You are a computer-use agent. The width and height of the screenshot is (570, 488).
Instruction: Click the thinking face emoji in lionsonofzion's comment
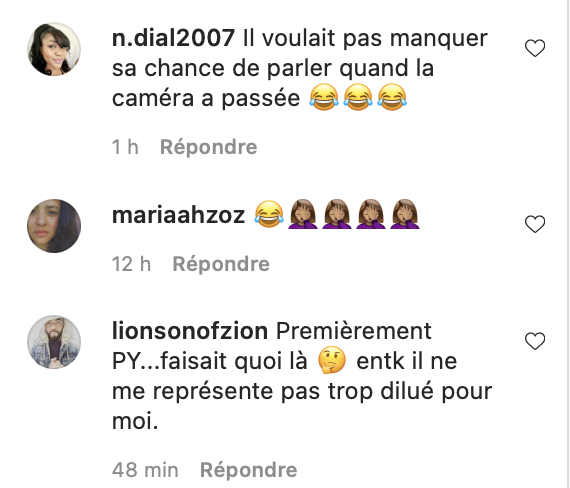click(332, 360)
